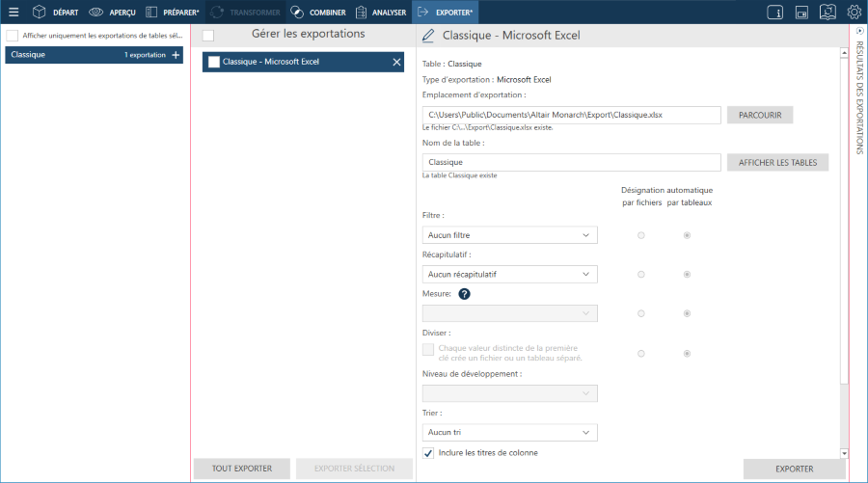Click the information icon in the top bar

pos(775,13)
